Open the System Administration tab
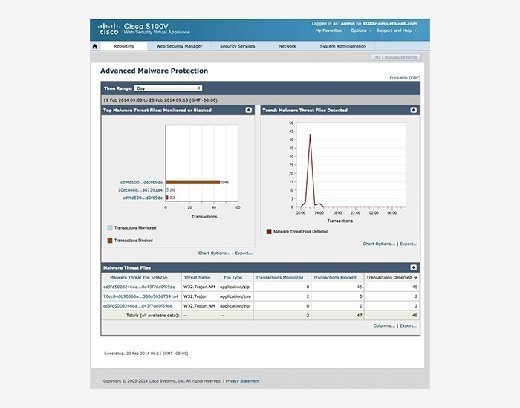Viewport: 520px width, 408px height. tap(343, 46)
